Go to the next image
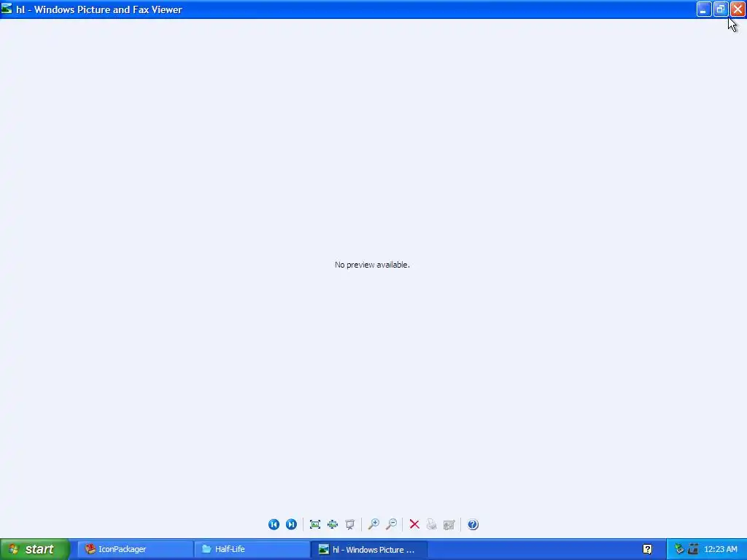This screenshot has height=560, width=747. pyautogui.click(x=291, y=524)
